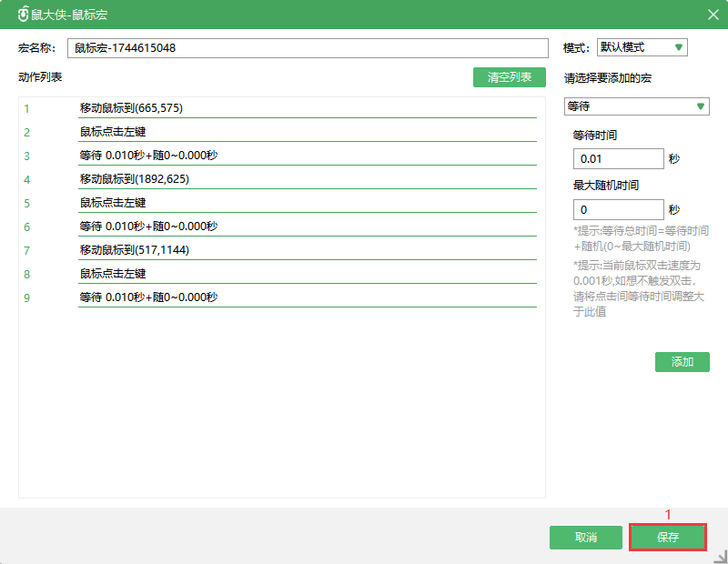Click the 鼠大侠 app logo icon
Screen dimensions: 728x564
coord(22,15)
